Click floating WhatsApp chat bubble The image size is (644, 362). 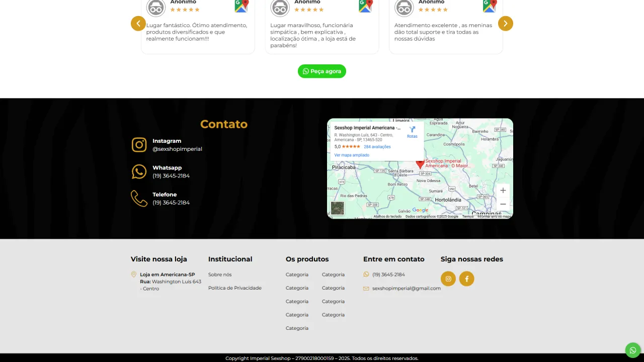[633, 350]
